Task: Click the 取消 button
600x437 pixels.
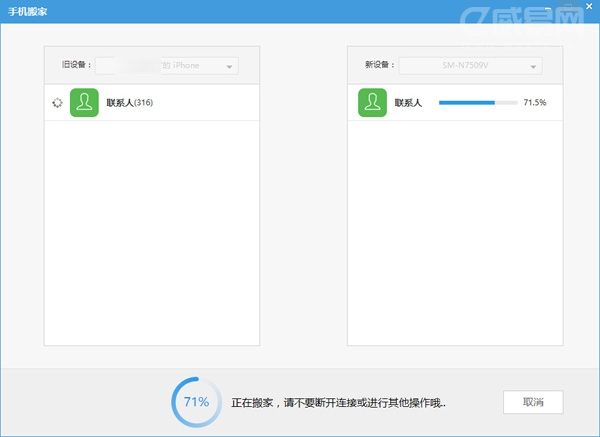Action: point(533,402)
